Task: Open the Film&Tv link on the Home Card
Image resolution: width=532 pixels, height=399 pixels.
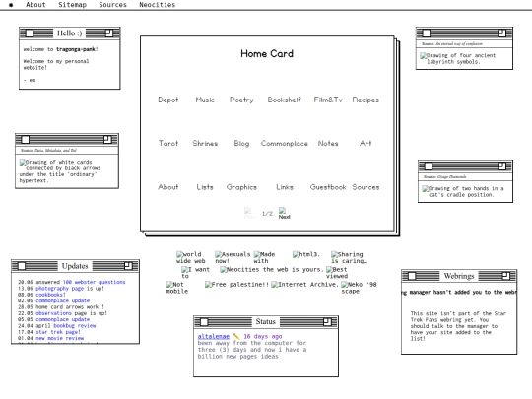Action: 328,100
